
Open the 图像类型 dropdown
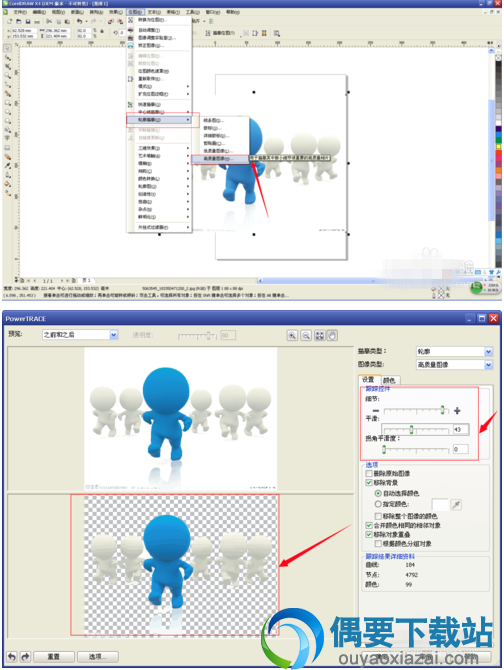454,364
